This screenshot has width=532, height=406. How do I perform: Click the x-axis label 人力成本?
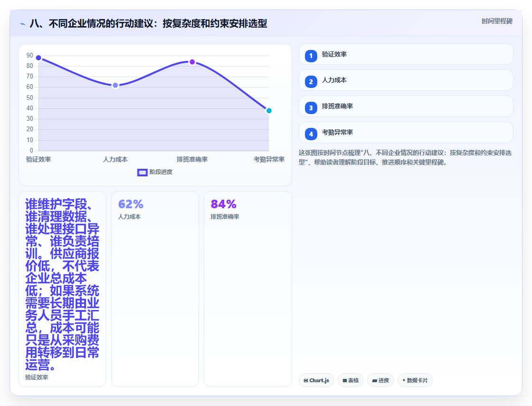115,159
